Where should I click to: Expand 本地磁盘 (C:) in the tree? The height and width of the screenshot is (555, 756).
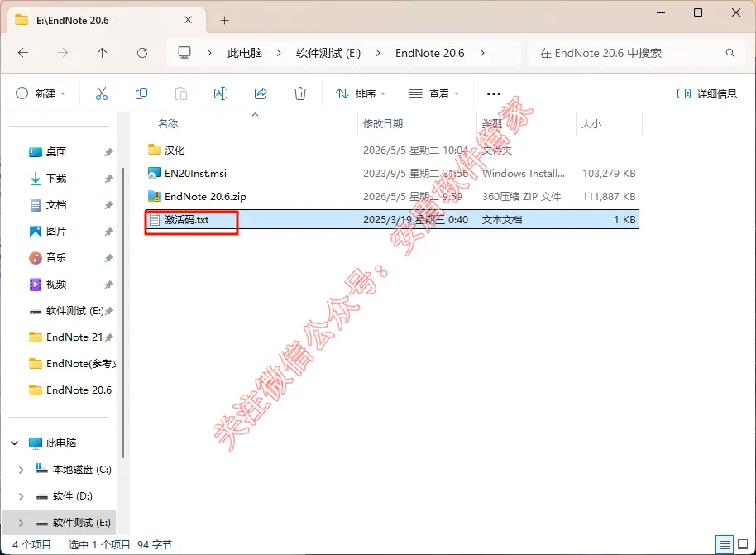click(x=21, y=470)
